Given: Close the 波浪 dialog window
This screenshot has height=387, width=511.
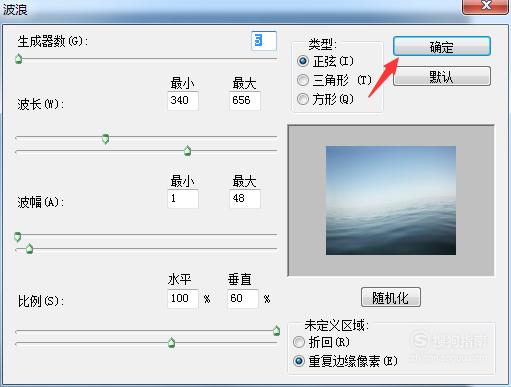Looking at the screenshot, I should coord(486,6).
